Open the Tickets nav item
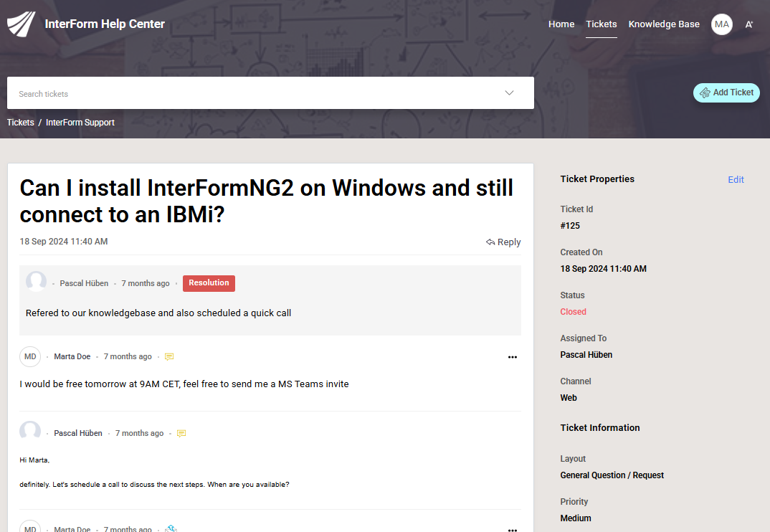Screen dimensions: 770x532 coord(601,24)
